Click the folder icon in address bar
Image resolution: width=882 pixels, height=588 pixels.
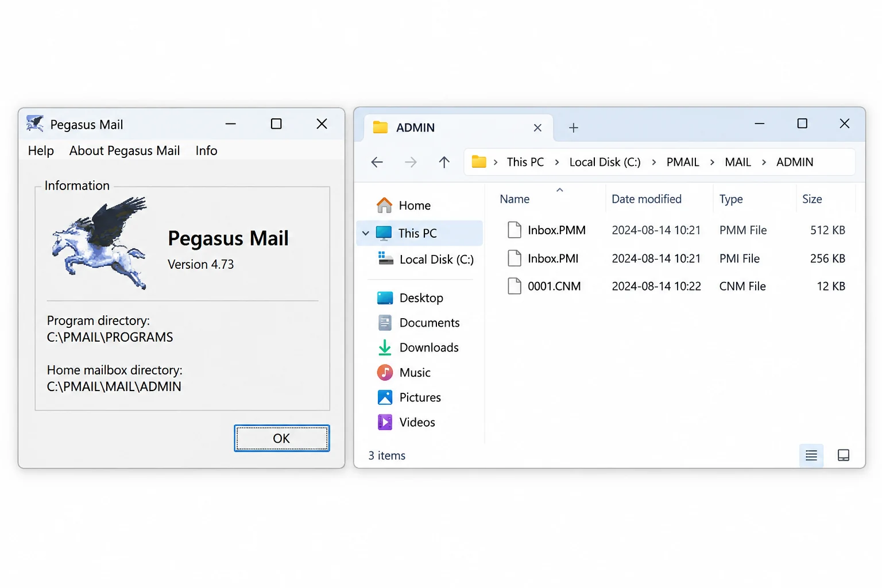[479, 162]
